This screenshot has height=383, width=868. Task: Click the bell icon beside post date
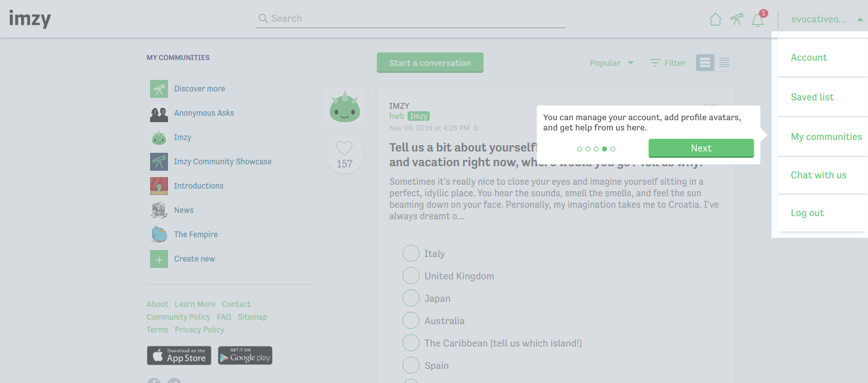click(475, 128)
